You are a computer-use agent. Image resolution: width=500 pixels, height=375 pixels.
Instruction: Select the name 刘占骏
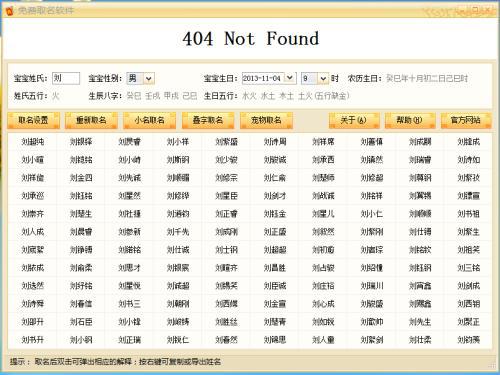pos(323,268)
